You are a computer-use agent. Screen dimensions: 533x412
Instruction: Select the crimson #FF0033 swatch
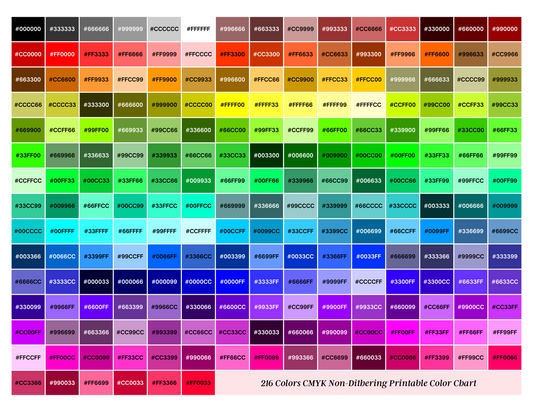199,383
